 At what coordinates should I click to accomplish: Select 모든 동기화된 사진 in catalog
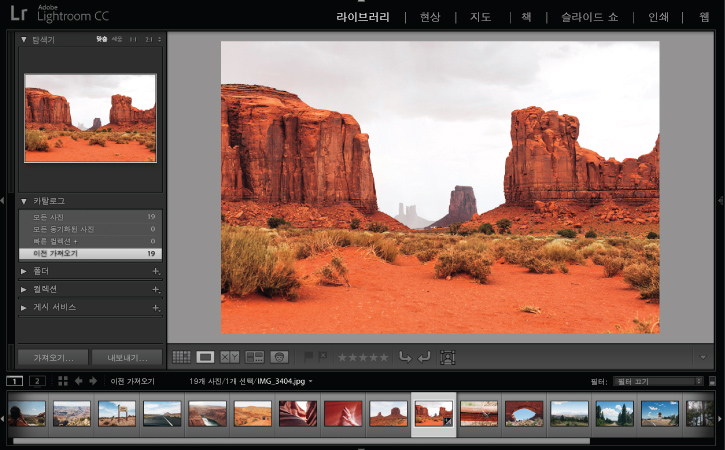(90, 229)
